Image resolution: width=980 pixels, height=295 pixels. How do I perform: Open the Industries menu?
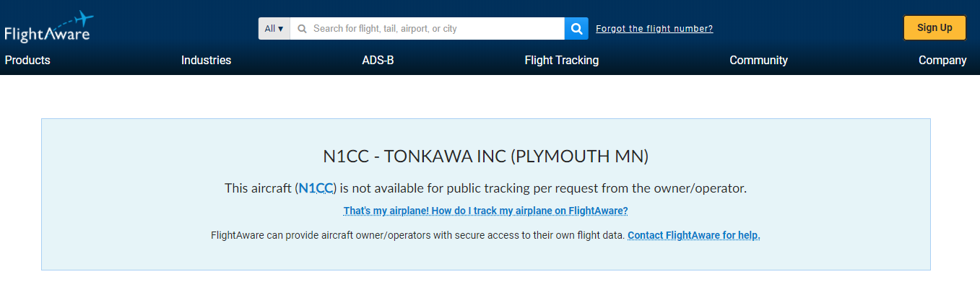tap(206, 61)
